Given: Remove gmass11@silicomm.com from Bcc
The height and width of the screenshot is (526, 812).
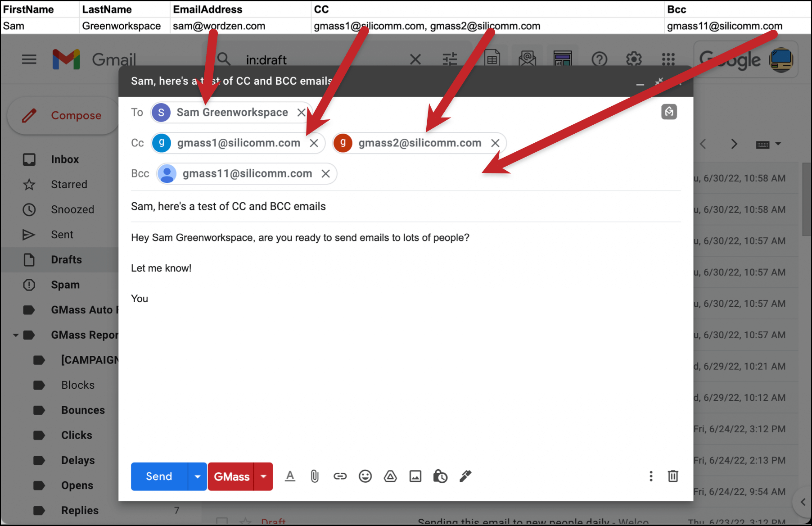Looking at the screenshot, I should tap(325, 174).
